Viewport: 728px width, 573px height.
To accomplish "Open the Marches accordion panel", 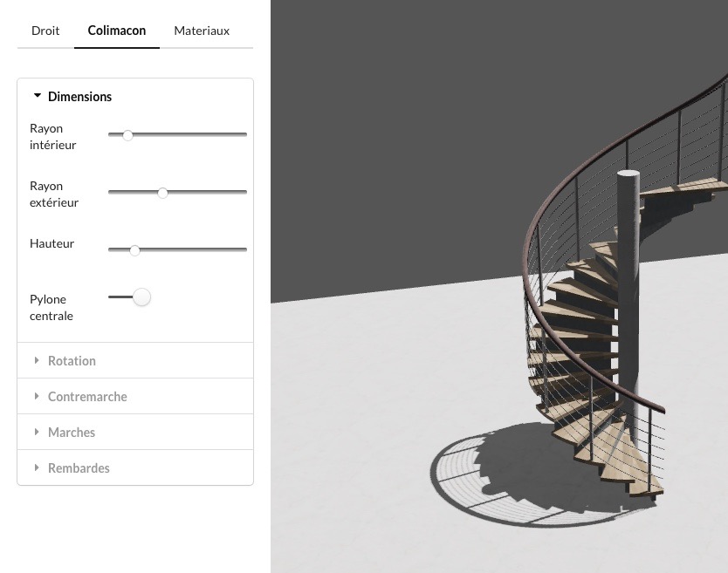I will pyautogui.click(x=72, y=433).
